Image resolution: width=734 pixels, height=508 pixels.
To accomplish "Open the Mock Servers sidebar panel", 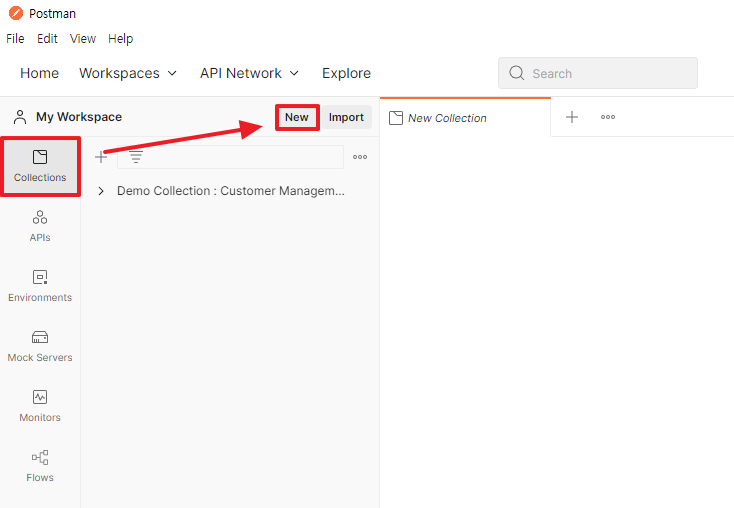I will point(40,346).
